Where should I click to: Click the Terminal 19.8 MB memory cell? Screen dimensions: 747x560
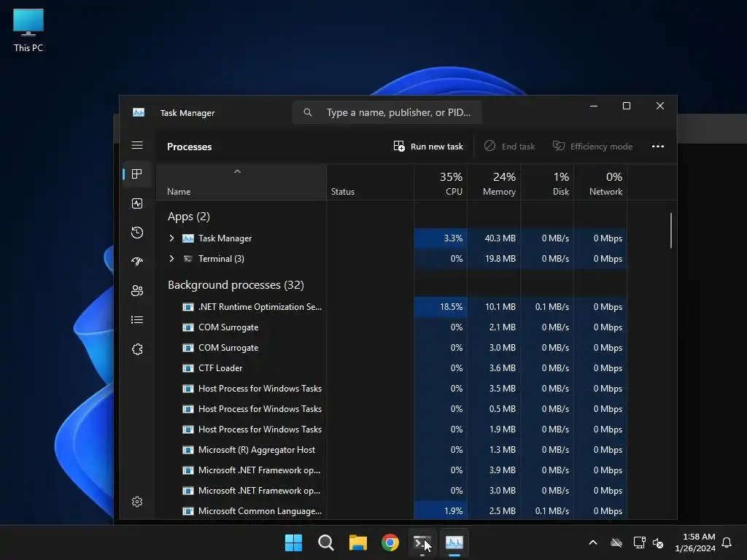tap(494, 259)
